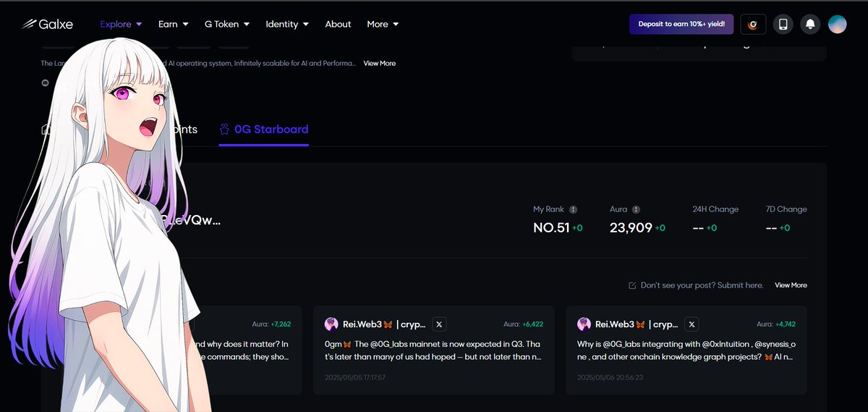The image size is (868, 412).
Task: Click Rei.Web3 avatar on the 0xIntuition post
Action: [584, 324]
